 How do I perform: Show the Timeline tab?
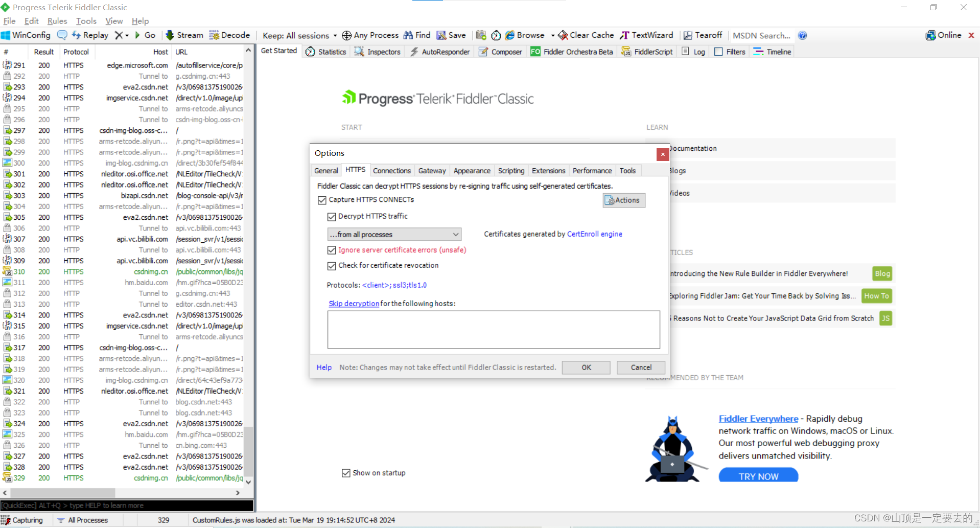tap(772, 52)
